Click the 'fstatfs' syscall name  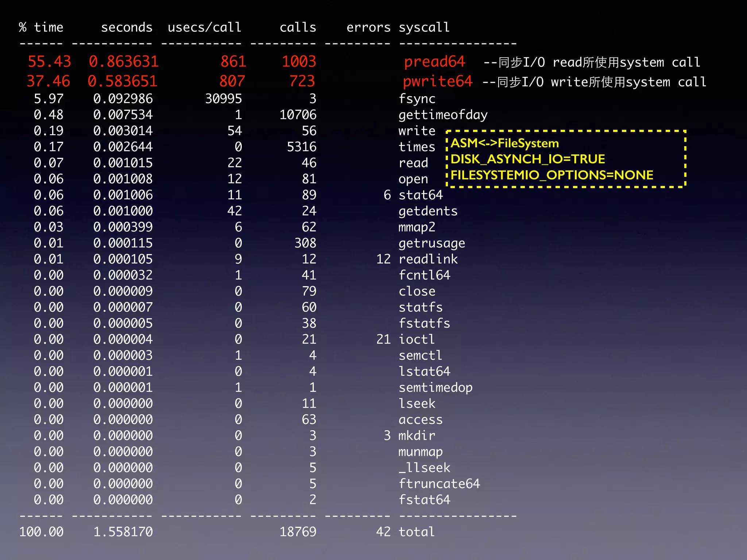pyautogui.click(x=424, y=323)
